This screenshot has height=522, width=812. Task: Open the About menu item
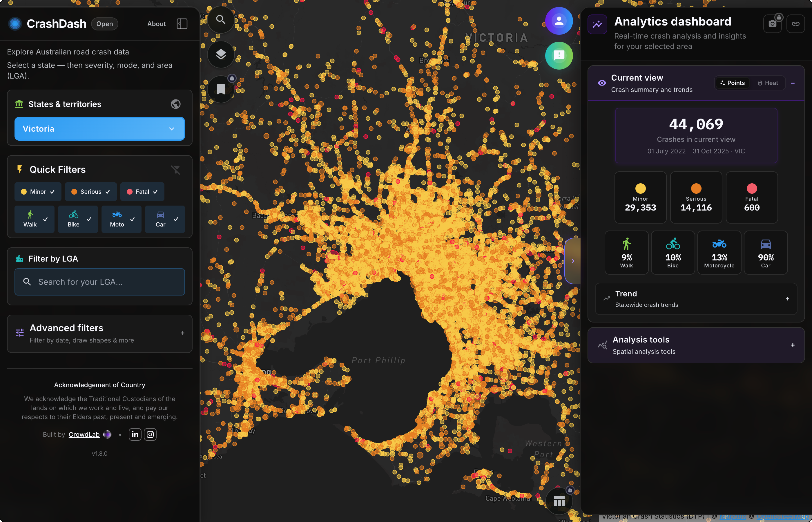click(x=156, y=24)
